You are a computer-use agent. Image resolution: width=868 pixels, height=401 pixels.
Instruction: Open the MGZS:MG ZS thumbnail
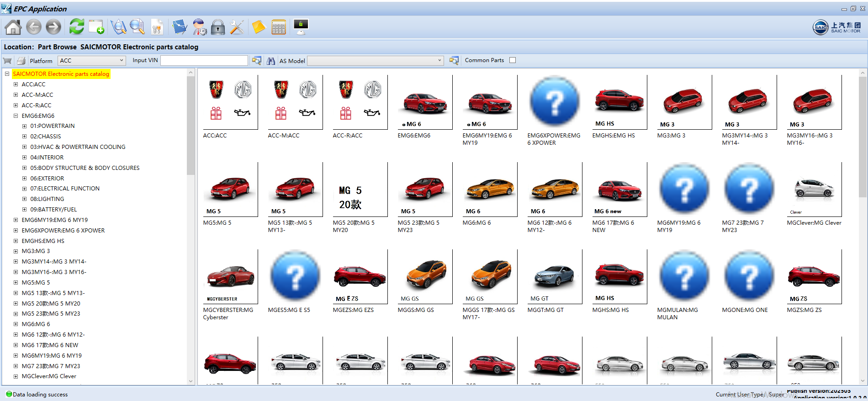814,276
